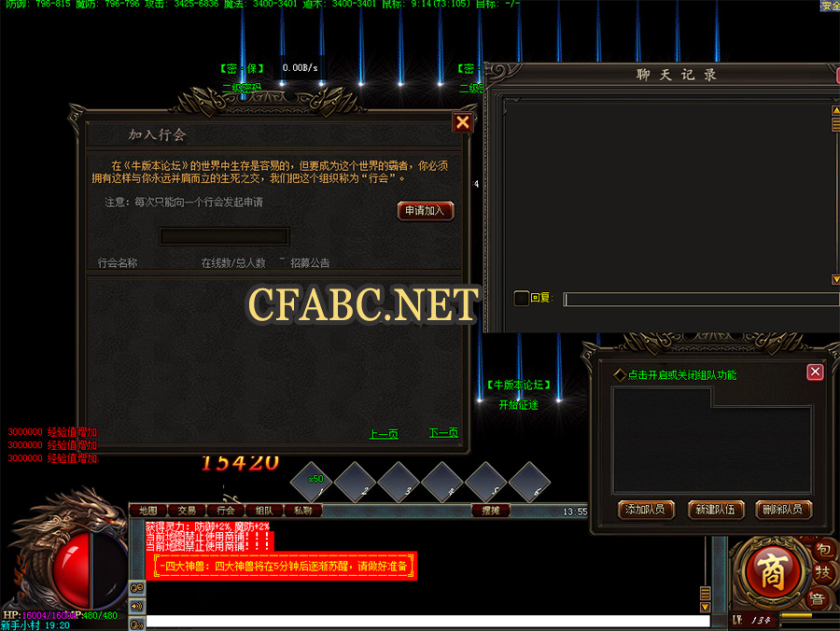Click the 在线数/总人数 column header
This screenshot has height=631, width=840.
[x=233, y=263]
